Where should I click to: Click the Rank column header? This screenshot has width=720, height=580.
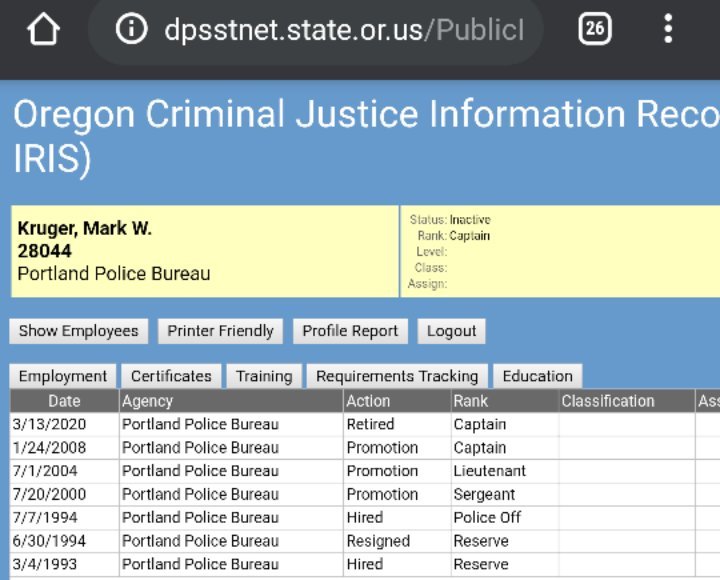tap(505, 401)
